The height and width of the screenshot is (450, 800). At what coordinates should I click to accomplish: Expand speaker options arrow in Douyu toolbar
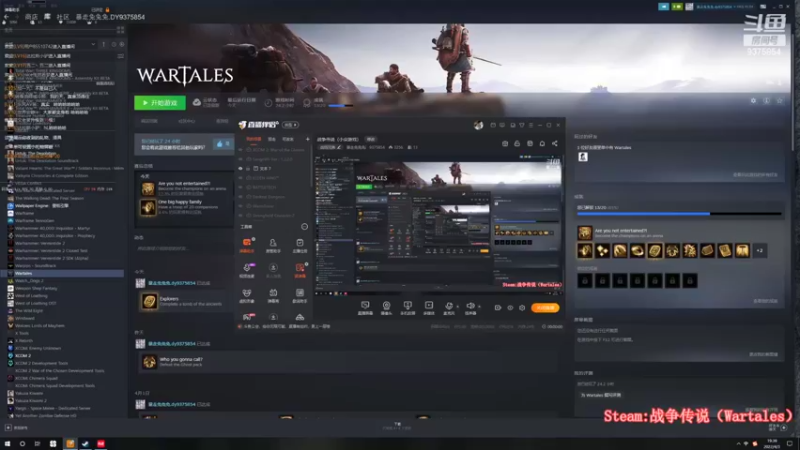pyautogui.click(x=479, y=307)
